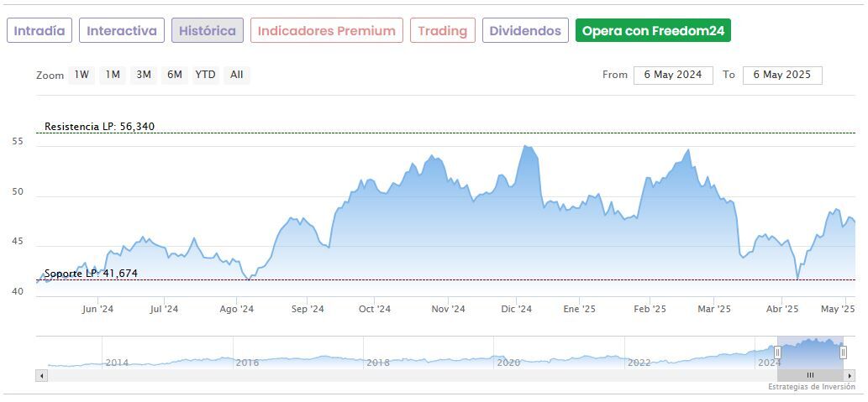Click the Opera con Freedom24 button
Image resolution: width=868 pixels, height=402 pixels.
click(653, 31)
